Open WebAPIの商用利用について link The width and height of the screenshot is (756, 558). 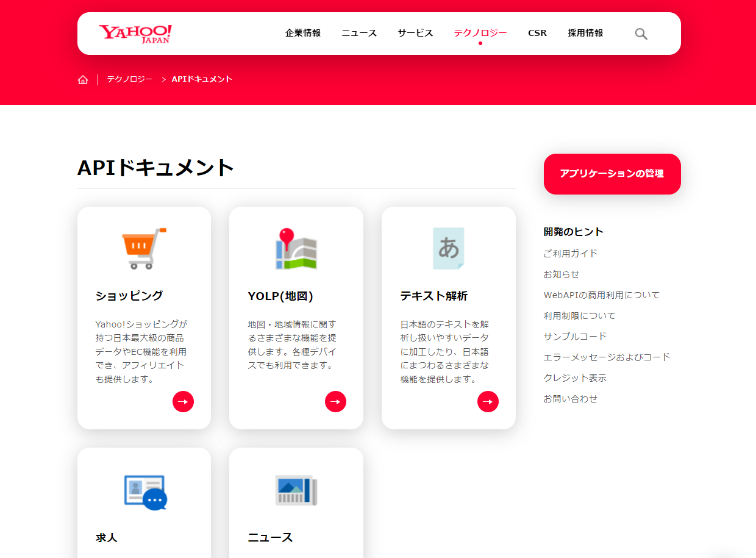(x=602, y=295)
